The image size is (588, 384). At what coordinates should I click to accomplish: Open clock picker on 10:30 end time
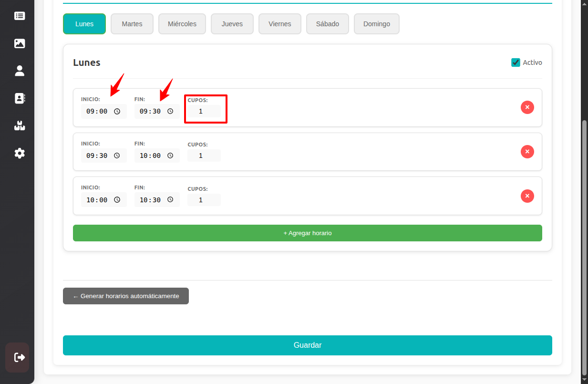pos(170,200)
